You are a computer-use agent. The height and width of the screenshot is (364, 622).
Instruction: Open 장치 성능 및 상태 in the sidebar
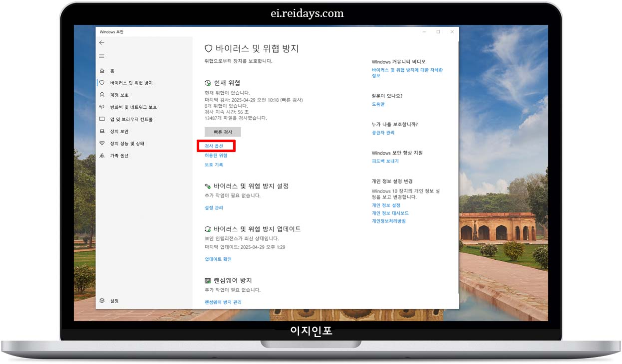click(127, 144)
